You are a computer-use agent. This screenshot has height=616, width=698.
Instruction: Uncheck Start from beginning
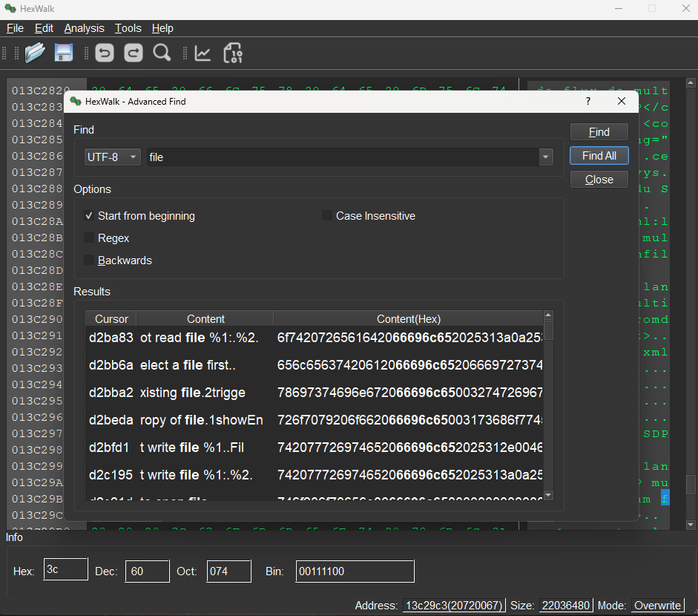(x=89, y=216)
